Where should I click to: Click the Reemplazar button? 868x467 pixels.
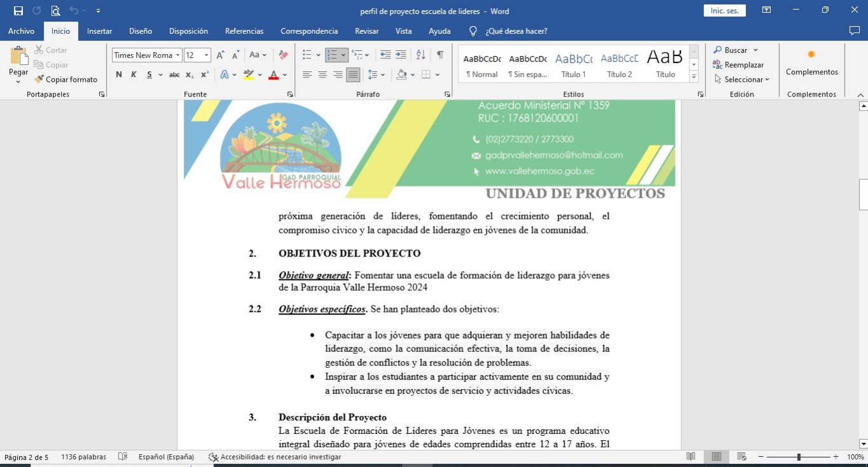[738, 65]
